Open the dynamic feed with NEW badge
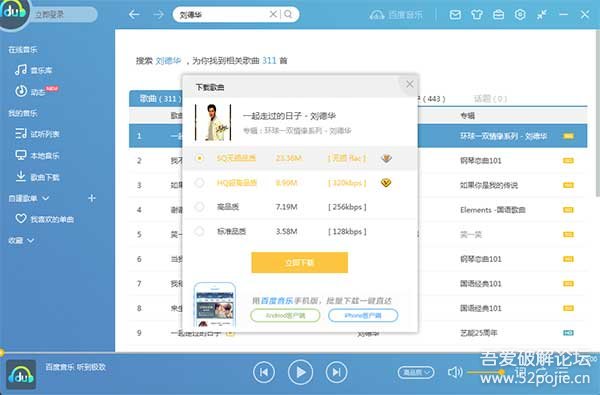 point(36,91)
